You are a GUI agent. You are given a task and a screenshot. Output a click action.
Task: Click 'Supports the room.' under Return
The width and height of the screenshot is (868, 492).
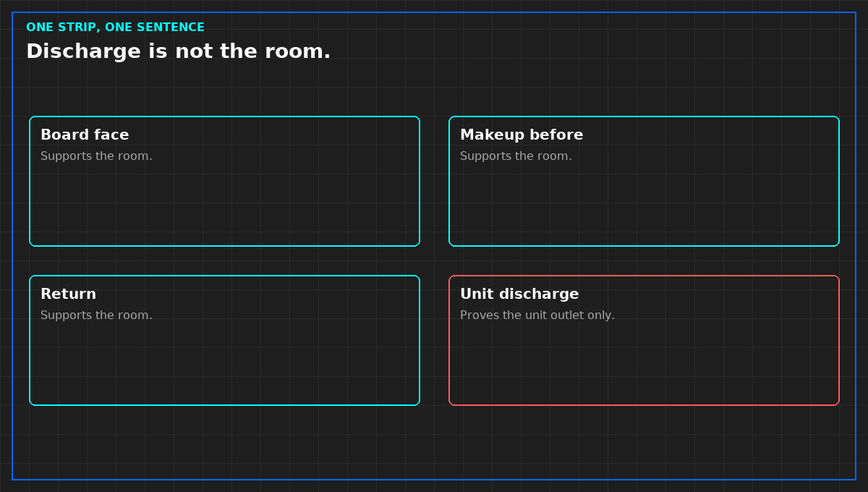coord(96,315)
